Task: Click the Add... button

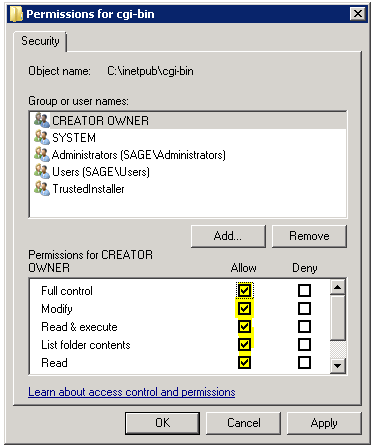Action: pyautogui.click(x=228, y=236)
